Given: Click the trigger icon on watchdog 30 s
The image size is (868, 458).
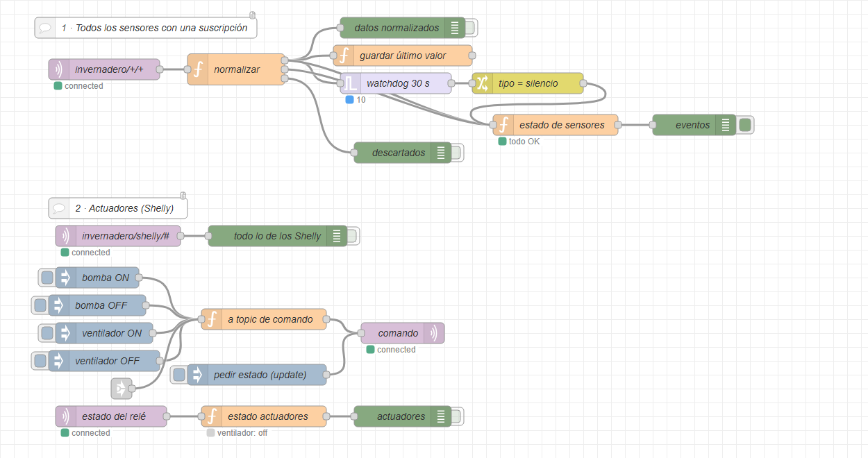Looking at the screenshot, I should [x=351, y=83].
